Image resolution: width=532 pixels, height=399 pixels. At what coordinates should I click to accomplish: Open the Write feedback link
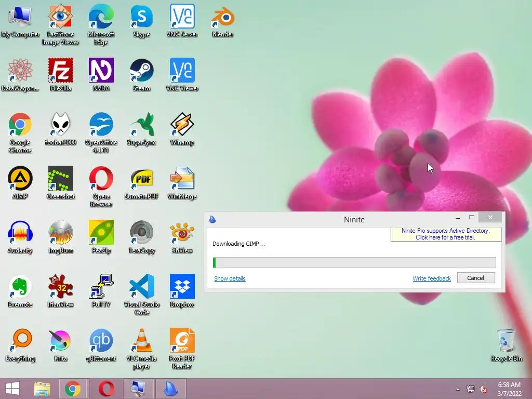[x=432, y=278]
